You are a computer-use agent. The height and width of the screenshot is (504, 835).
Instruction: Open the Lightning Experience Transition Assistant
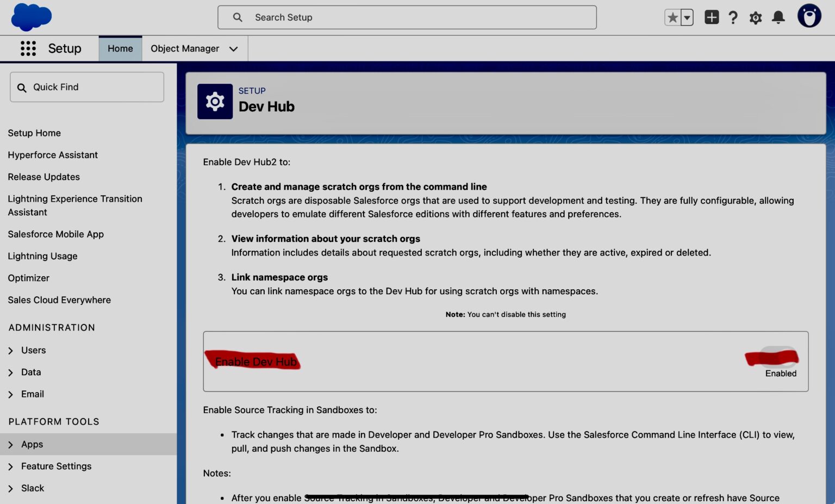[x=75, y=206]
